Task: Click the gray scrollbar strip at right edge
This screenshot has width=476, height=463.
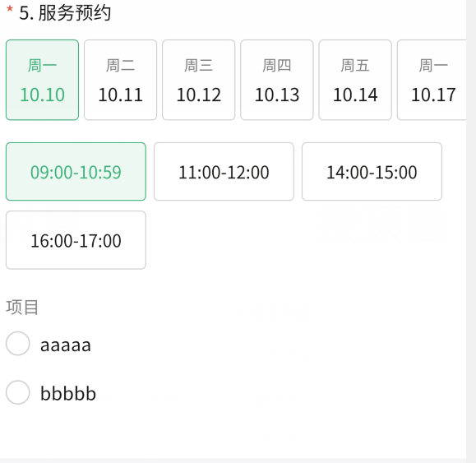Action: pyautogui.click(x=471, y=231)
